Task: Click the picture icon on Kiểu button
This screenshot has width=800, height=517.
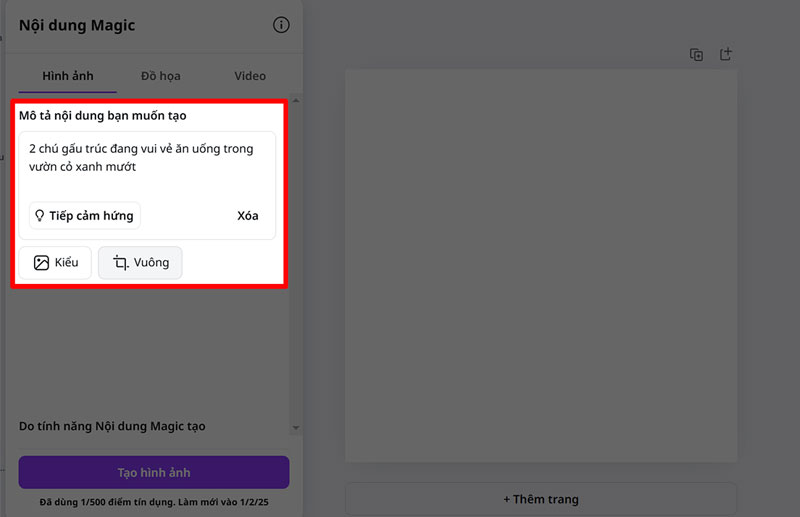Action: point(41,263)
